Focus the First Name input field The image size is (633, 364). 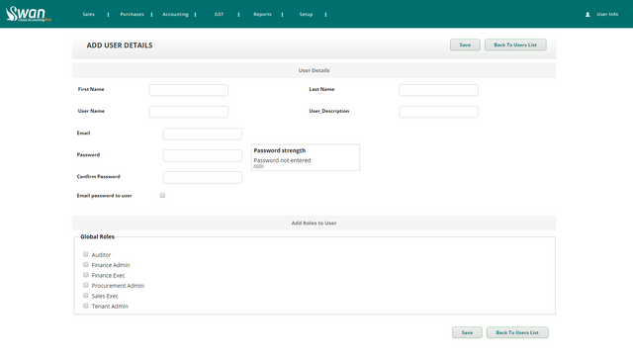click(x=189, y=90)
